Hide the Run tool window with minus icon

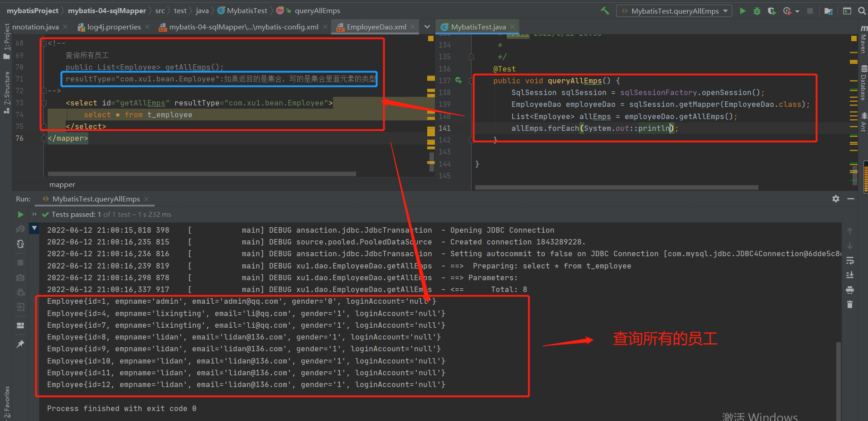(851, 199)
